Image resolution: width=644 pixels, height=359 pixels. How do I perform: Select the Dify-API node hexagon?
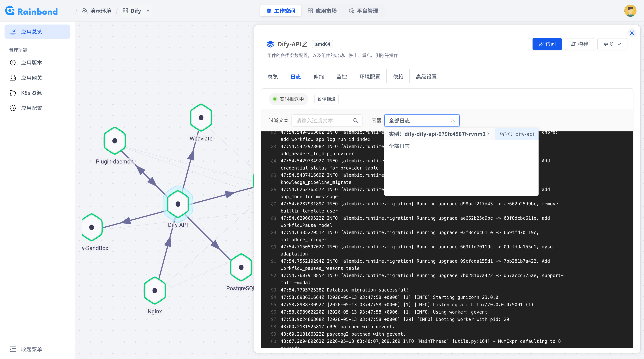[x=178, y=204]
